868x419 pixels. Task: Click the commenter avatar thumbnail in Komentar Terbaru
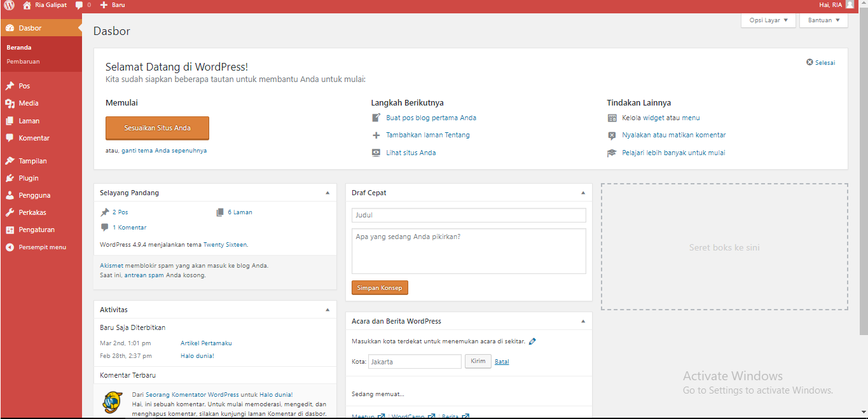click(113, 402)
